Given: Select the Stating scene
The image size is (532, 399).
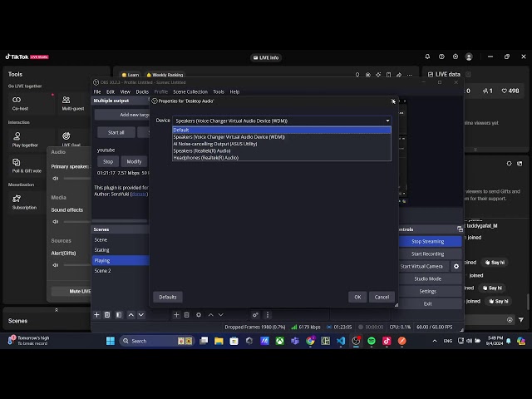Looking at the screenshot, I should click(121, 250).
